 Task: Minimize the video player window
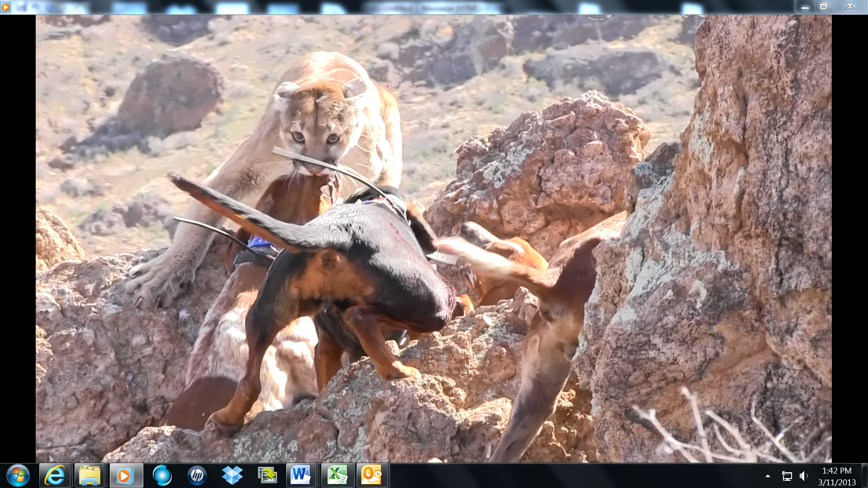click(x=805, y=6)
